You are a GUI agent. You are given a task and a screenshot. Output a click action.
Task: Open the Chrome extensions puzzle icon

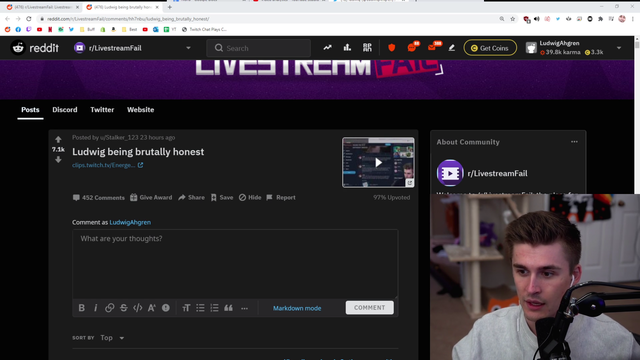pos(600,19)
